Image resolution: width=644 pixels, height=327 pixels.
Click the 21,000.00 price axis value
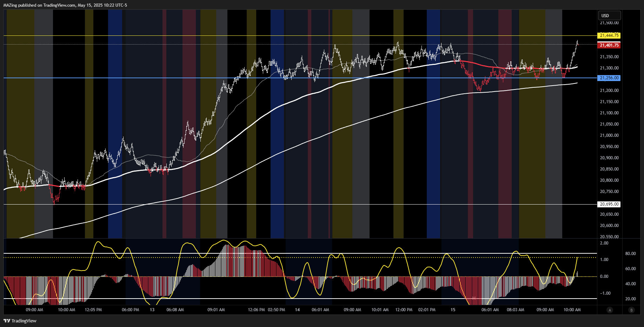coord(609,135)
